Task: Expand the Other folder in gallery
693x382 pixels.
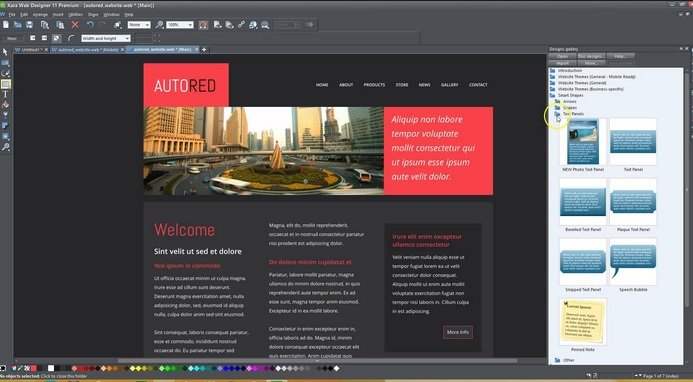Action: click(x=557, y=360)
